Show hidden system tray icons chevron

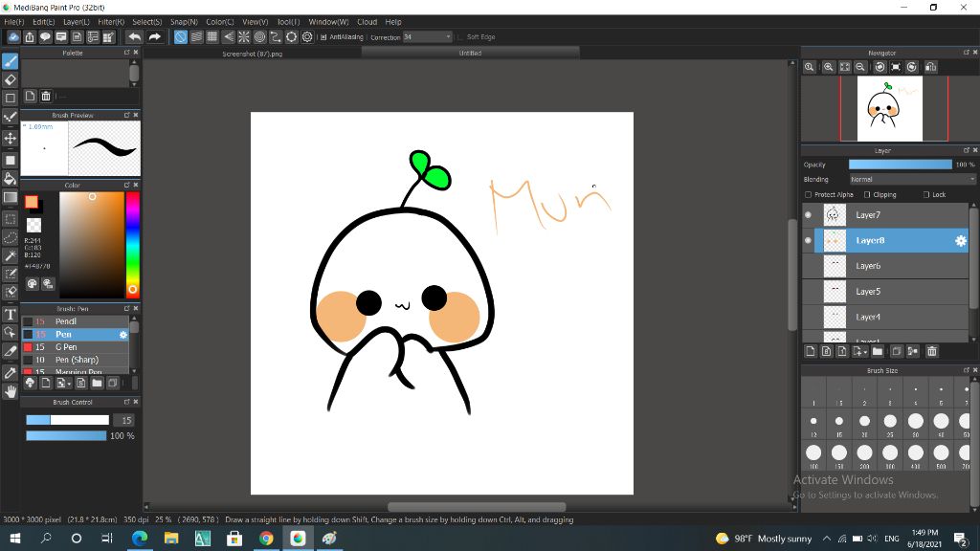tap(826, 539)
